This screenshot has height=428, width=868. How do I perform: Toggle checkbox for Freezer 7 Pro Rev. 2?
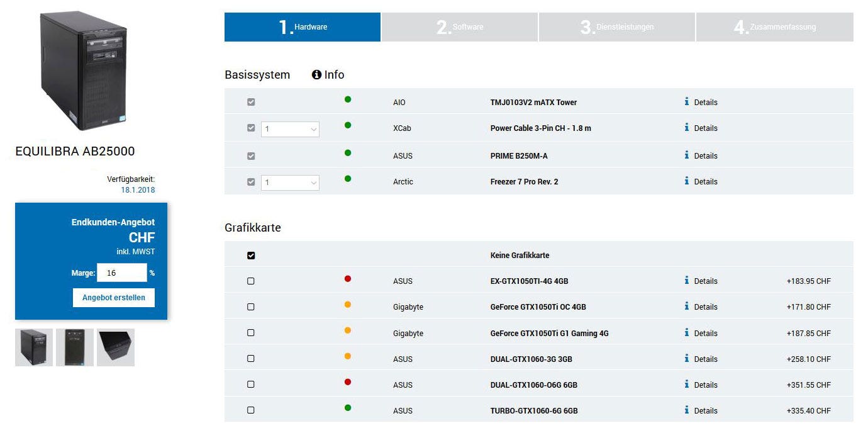(x=251, y=182)
